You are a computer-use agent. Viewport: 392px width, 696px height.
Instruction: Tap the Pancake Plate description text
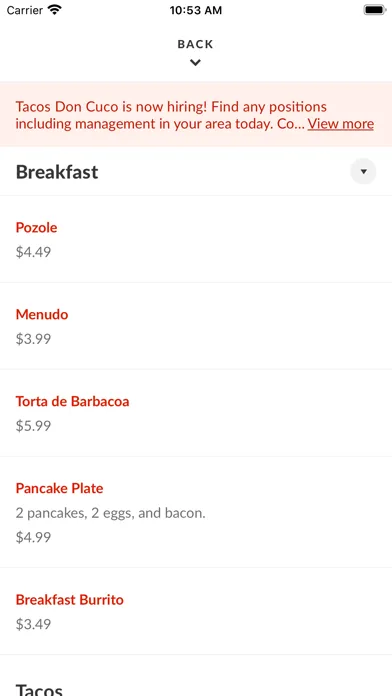111,514
